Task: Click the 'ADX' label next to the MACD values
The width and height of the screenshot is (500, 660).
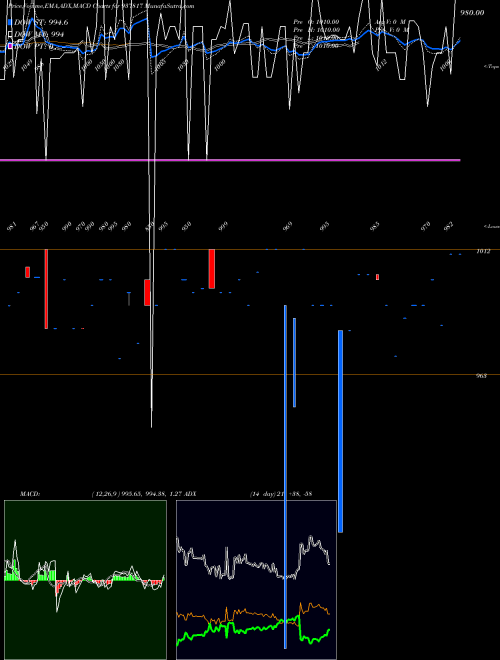Action: coord(190,494)
